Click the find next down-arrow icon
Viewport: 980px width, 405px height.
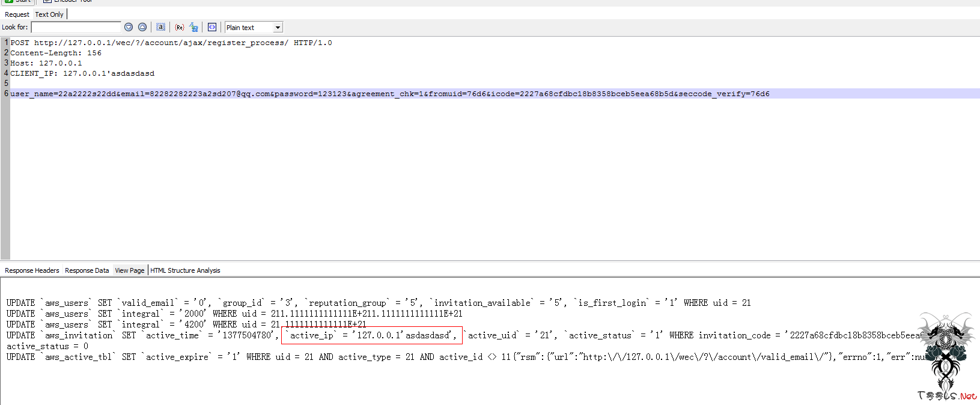click(x=128, y=27)
